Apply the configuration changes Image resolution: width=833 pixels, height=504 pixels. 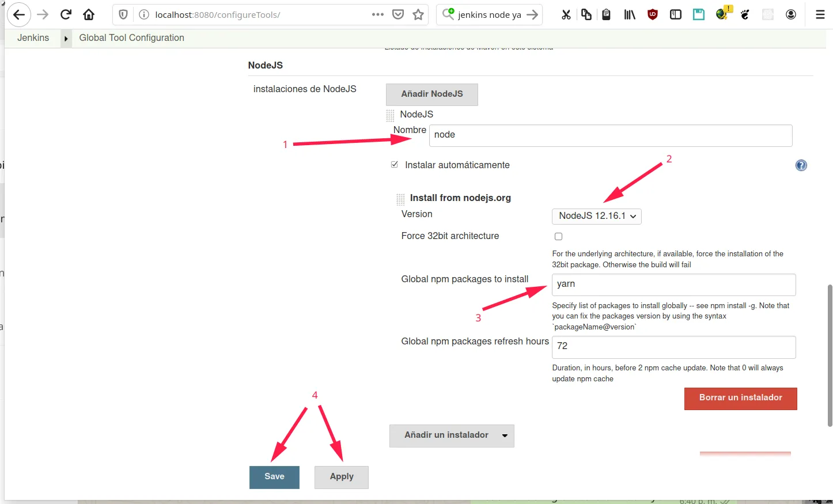click(342, 477)
